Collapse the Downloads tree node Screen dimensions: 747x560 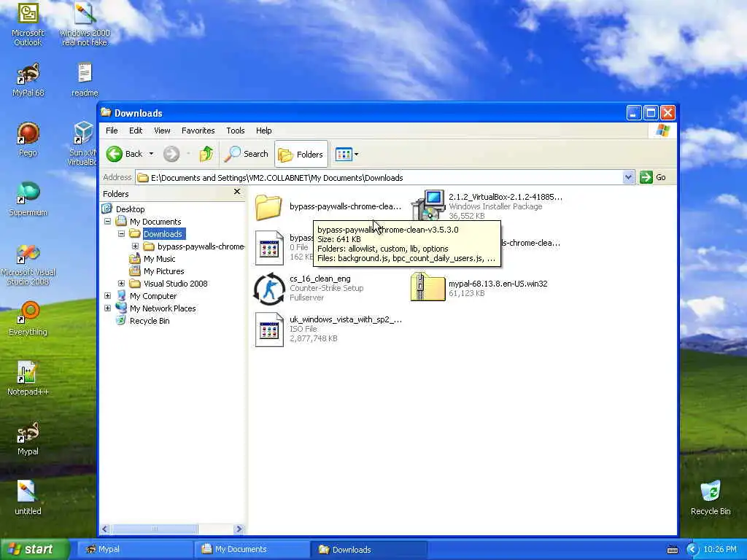click(x=122, y=234)
